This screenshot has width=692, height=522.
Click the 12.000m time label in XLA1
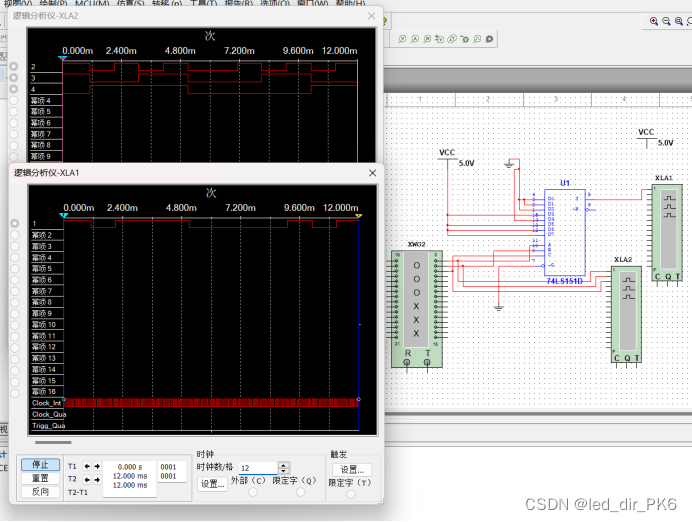340,207
